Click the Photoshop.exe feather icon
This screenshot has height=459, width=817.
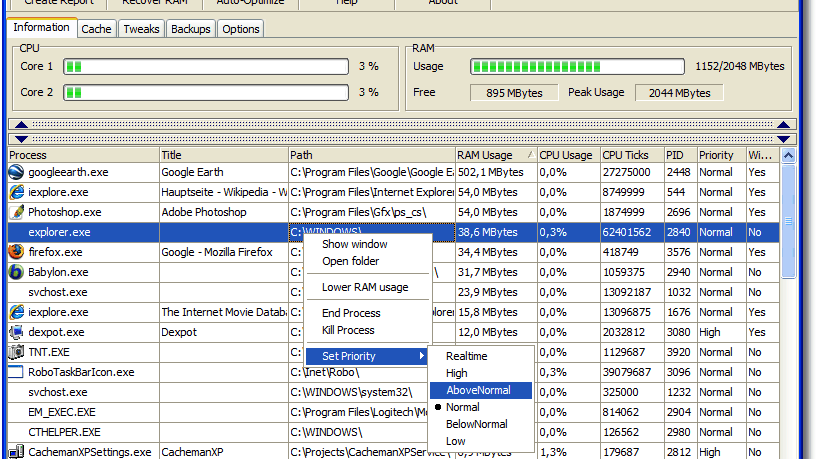[x=16, y=212]
